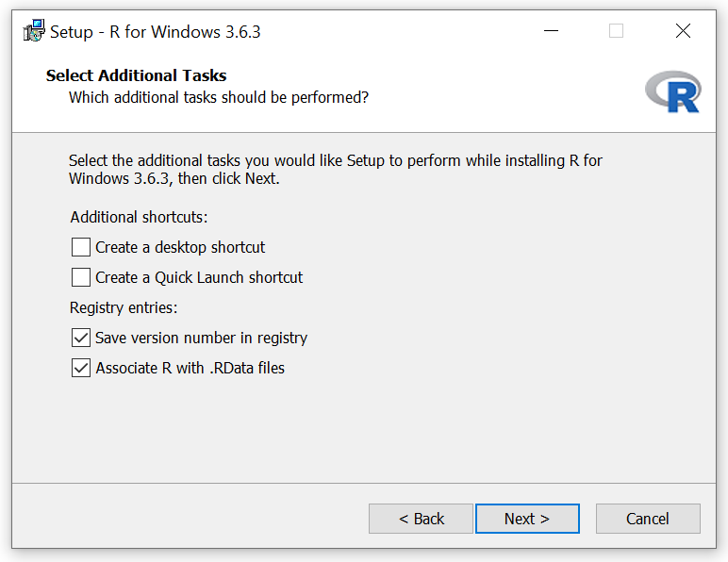Click the Additional shortcuts: label

[x=139, y=217]
